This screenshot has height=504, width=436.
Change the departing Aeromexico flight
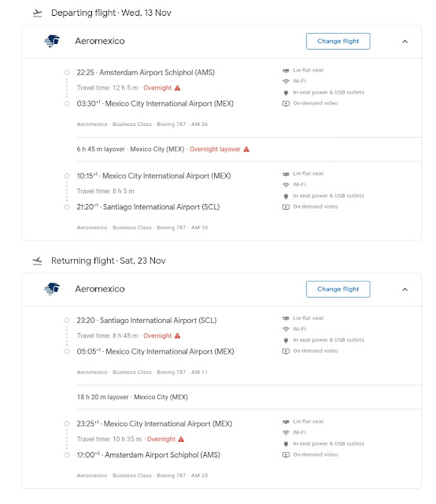(338, 41)
